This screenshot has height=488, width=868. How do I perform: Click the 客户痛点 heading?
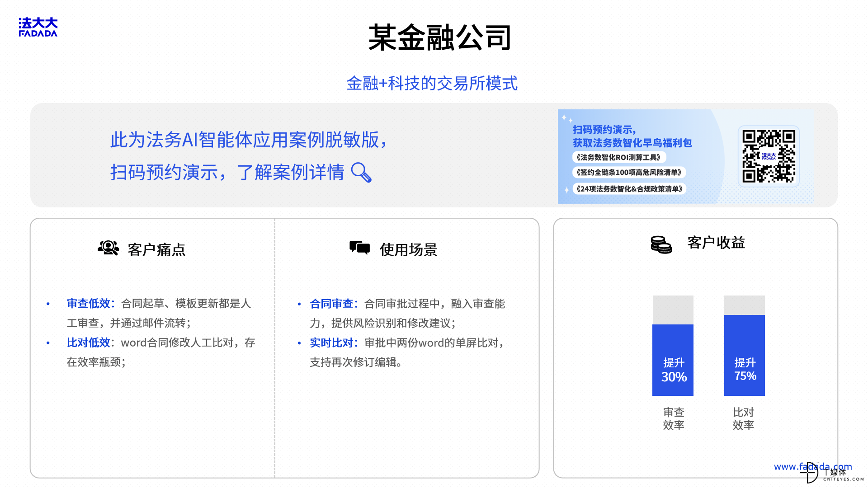coord(156,249)
